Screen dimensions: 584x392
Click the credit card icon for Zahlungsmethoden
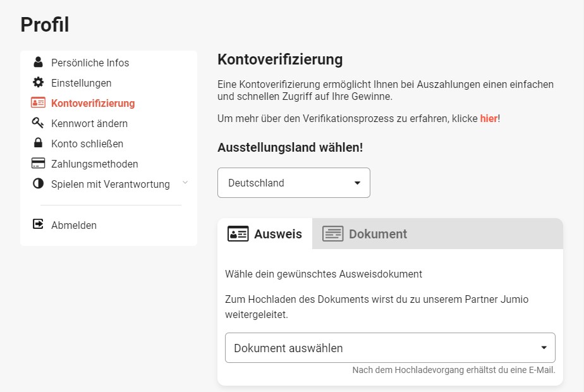point(38,163)
